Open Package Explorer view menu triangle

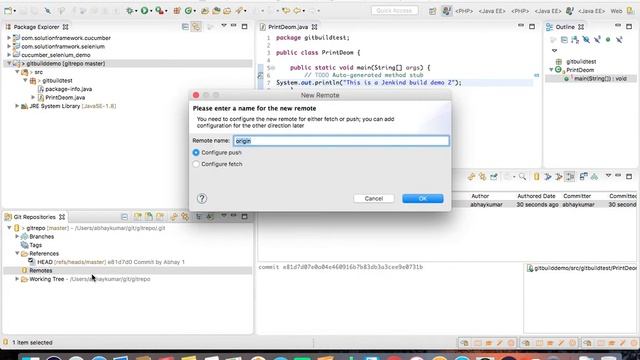point(224,26)
